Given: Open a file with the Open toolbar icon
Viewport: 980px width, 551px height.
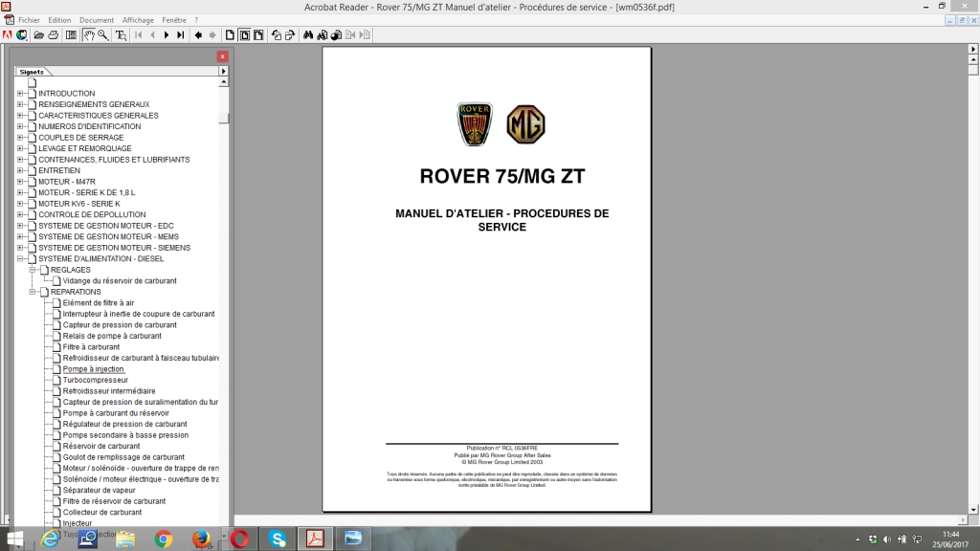Looking at the screenshot, I should tap(38, 35).
